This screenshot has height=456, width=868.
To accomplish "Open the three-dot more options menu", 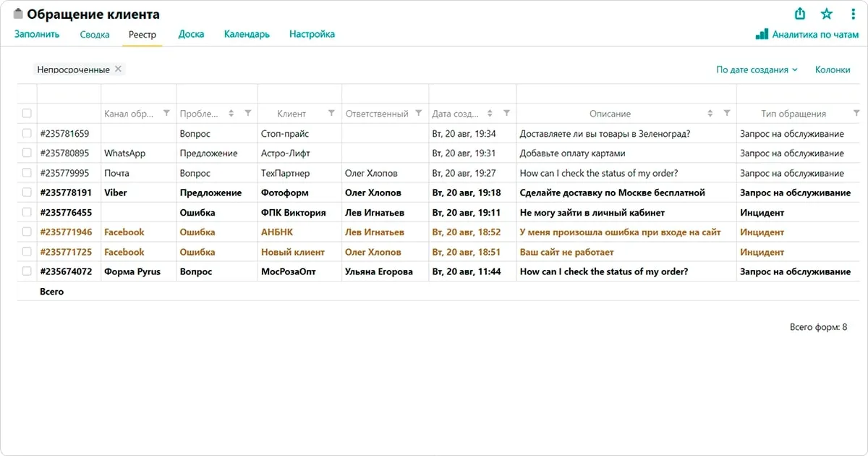I will coord(854,14).
